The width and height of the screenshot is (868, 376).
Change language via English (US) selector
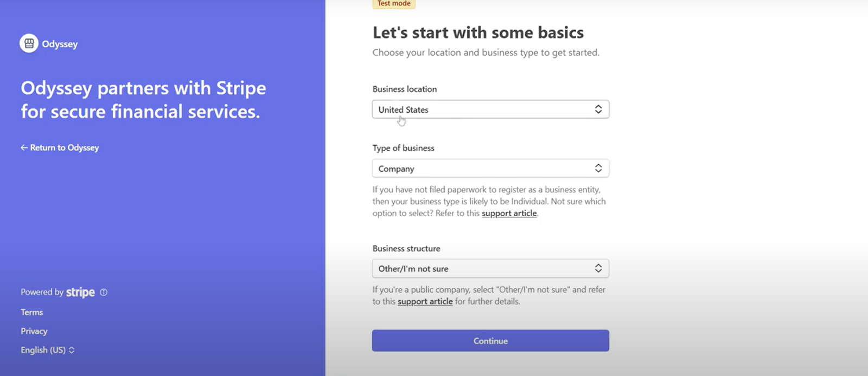pos(43,350)
